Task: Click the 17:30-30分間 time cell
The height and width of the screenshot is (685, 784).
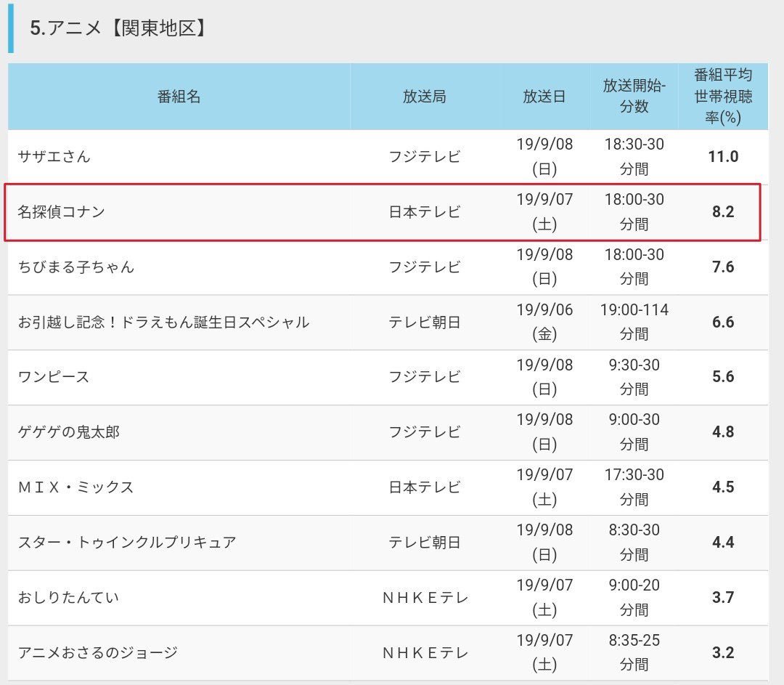Action: [x=634, y=487]
